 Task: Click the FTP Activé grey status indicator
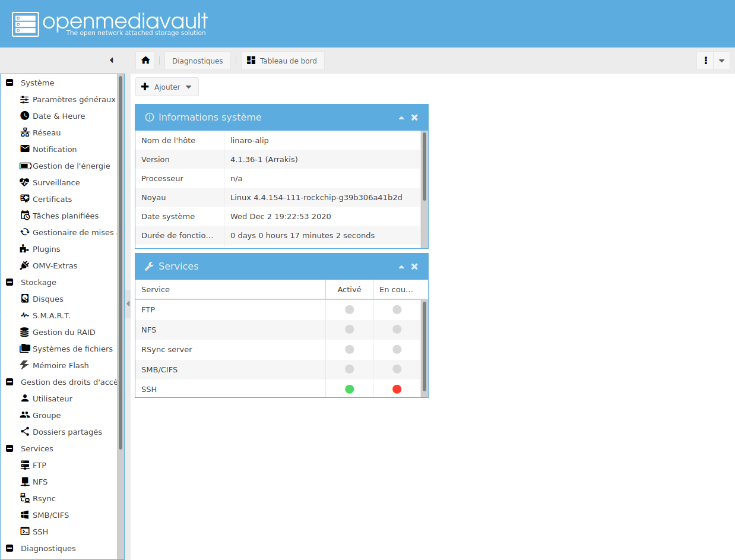pyautogui.click(x=349, y=309)
